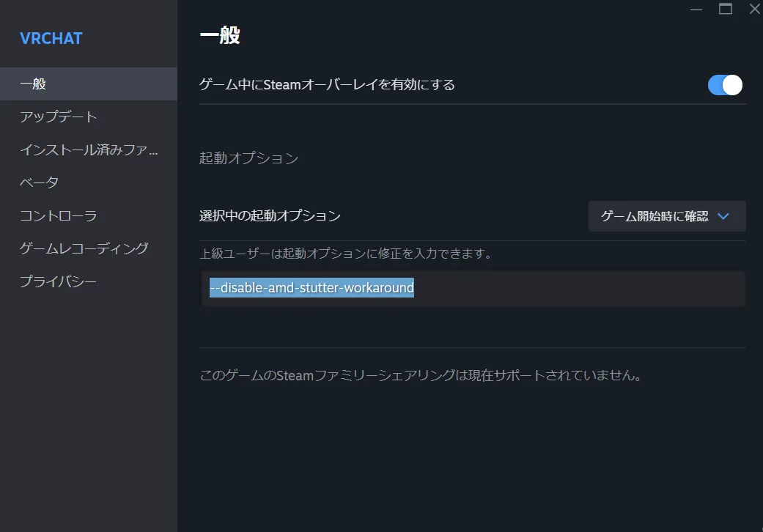
Task: Maximize the properties window
Action: tap(726, 9)
